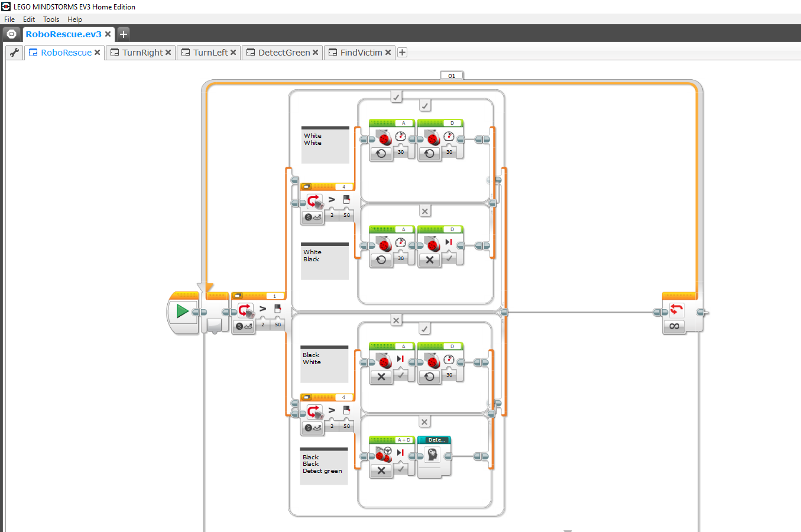Toggle brake checkbox on motor A, Black White case
Viewport: 801px width, 532px height.
[401, 375]
